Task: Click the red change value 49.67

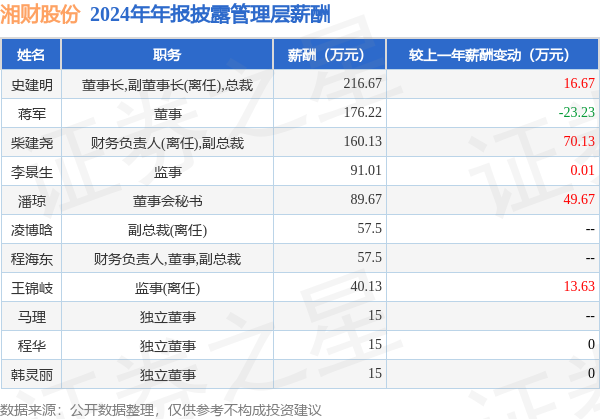Action: [x=579, y=199]
